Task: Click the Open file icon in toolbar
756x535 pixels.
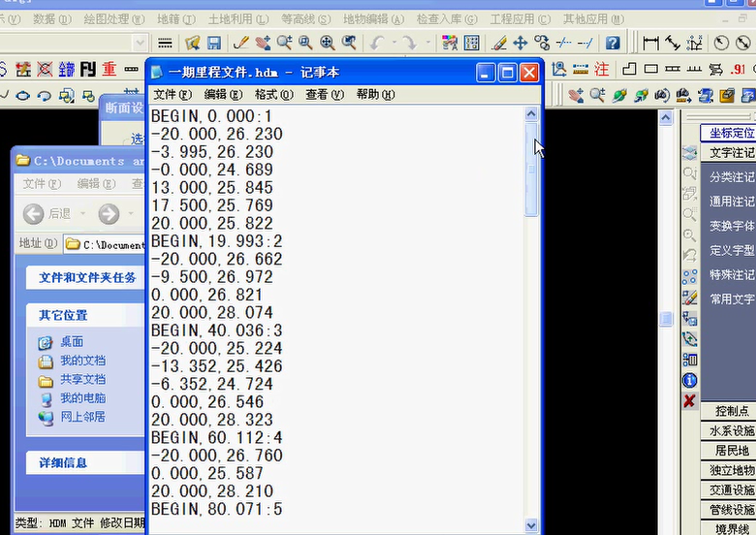Action: click(x=193, y=44)
